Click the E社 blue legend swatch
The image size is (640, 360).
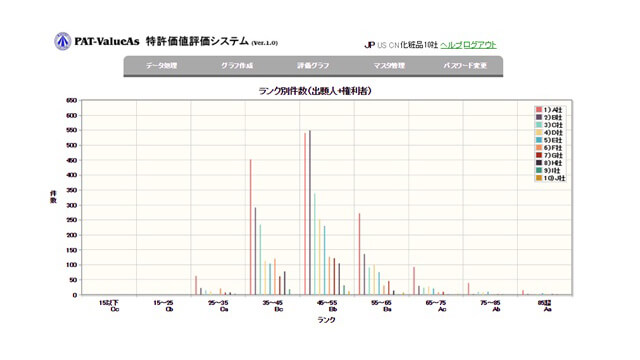coord(539,140)
